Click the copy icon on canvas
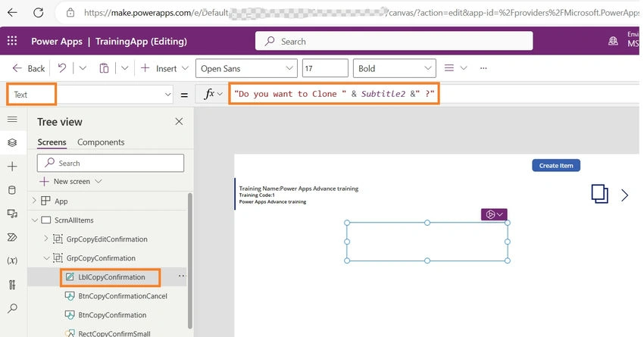Image resolution: width=644 pixels, height=337 pixels. [x=599, y=194]
